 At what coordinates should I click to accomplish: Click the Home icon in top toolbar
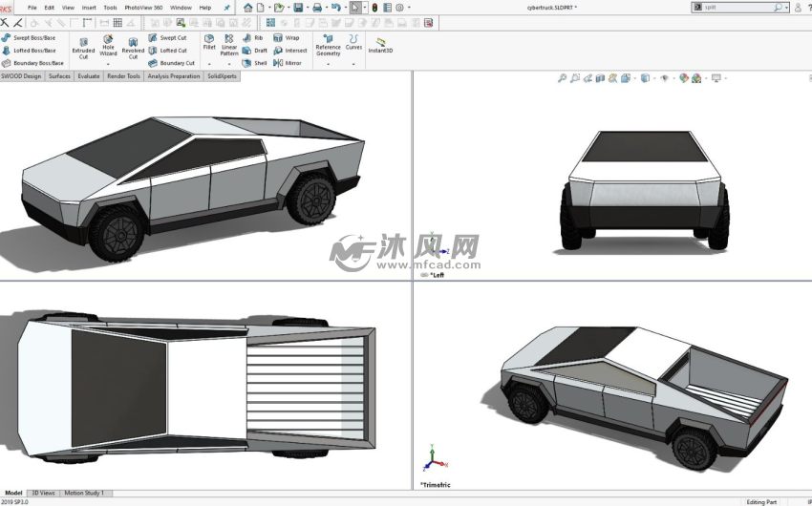pyautogui.click(x=247, y=8)
